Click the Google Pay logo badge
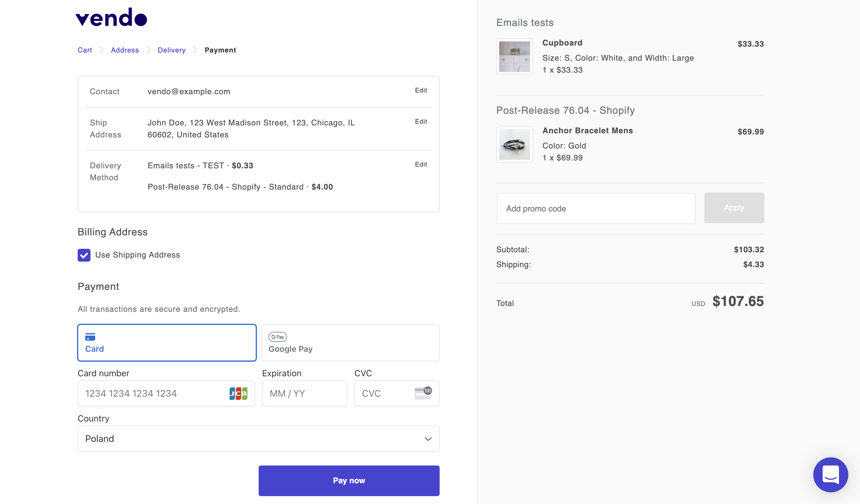Screen dimensions: 860x504 pyautogui.click(x=277, y=337)
